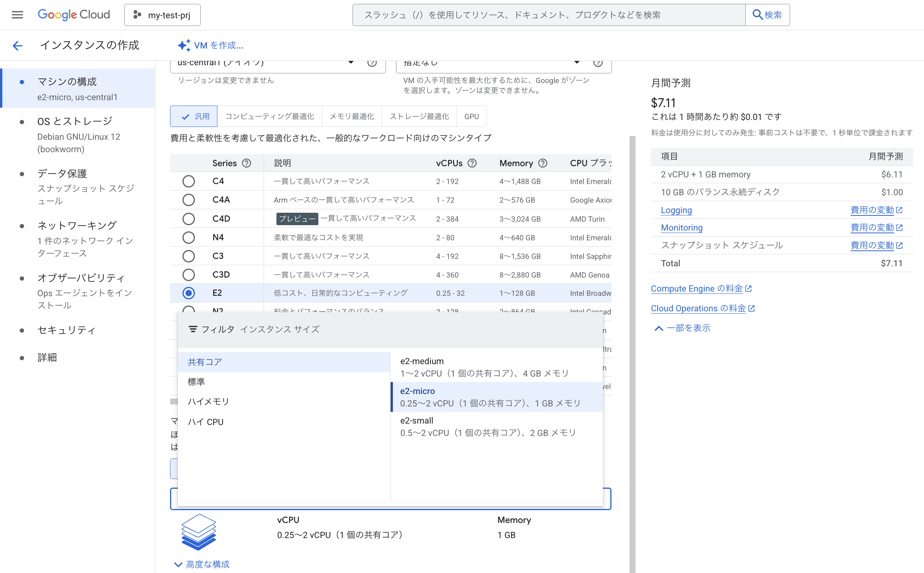This screenshot has height=573, width=924.
Task: Open the vCPUs column help tooltip
Action: pos(472,163)
